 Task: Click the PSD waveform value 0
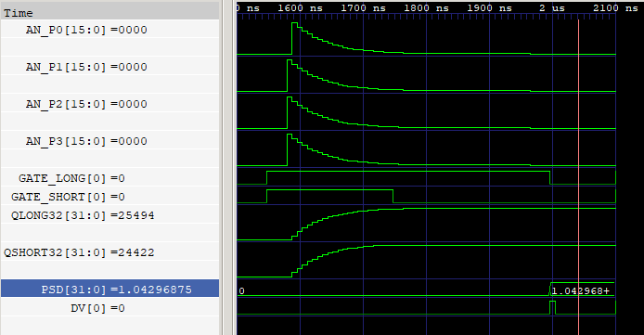coord(242,291)
